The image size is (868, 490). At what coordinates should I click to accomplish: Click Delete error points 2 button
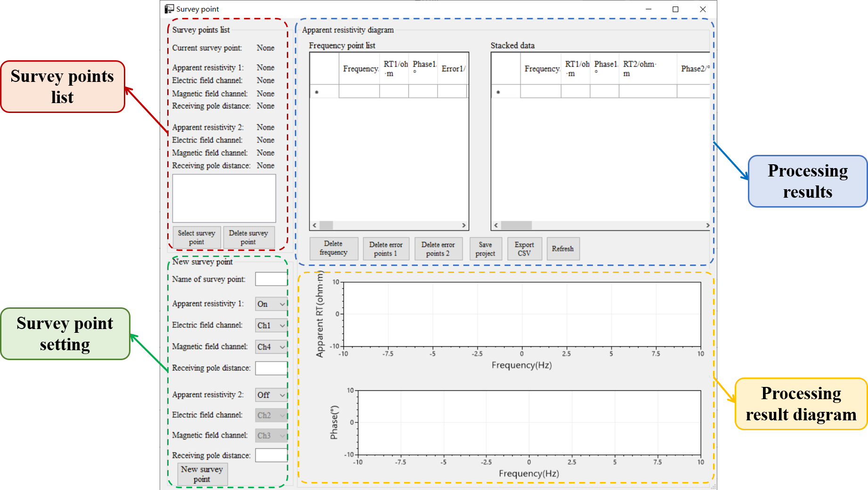pos(438,249)
